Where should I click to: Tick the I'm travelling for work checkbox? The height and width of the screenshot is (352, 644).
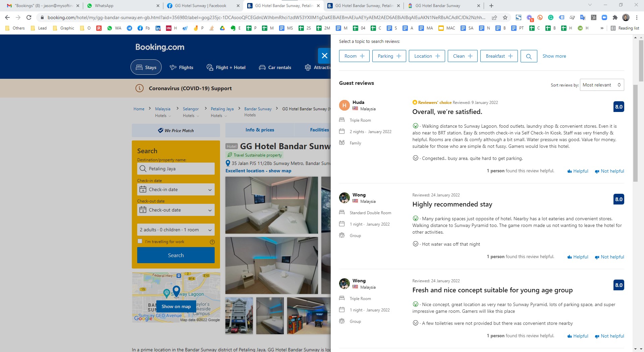(x=140, y=241)
